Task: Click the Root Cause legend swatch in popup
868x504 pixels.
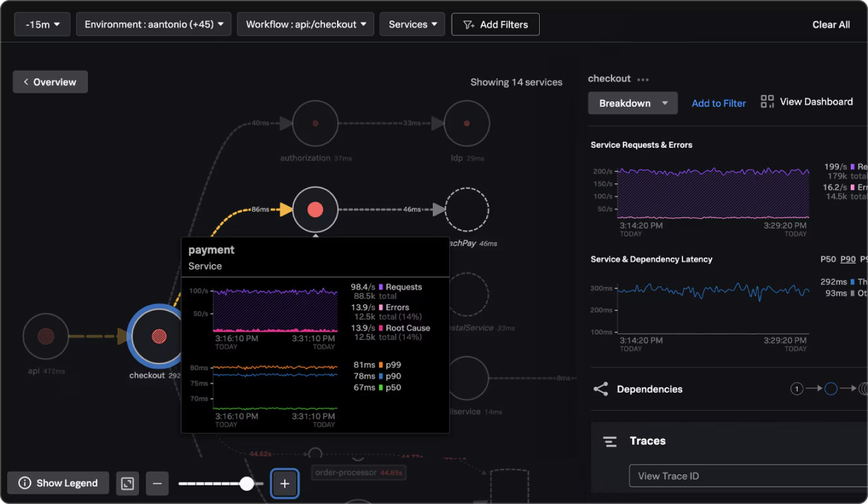Action: tap(381, 328)
